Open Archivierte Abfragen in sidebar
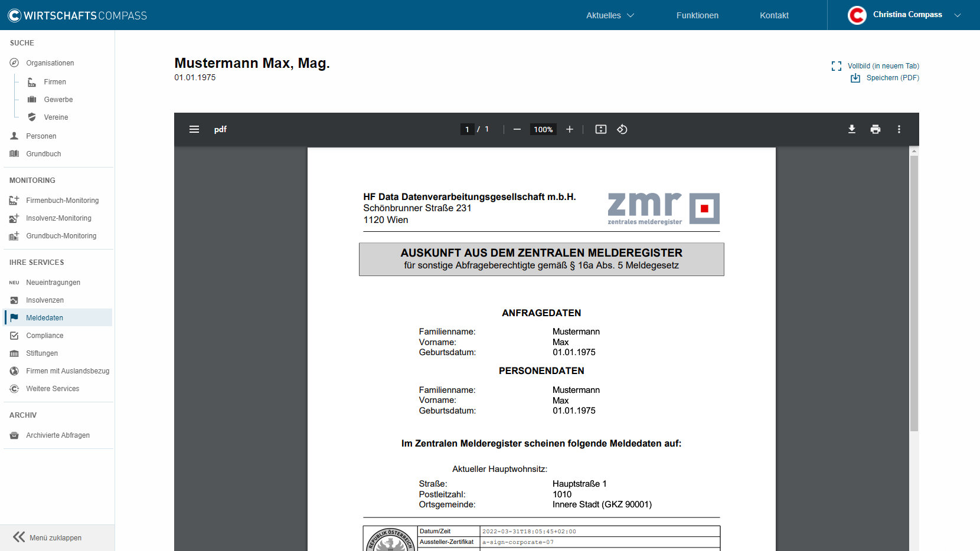 (x=57, y=435)
